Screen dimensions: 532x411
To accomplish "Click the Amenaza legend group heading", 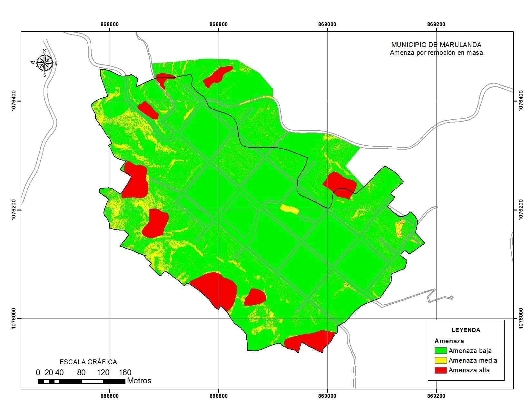I will [x=449, y=341].
